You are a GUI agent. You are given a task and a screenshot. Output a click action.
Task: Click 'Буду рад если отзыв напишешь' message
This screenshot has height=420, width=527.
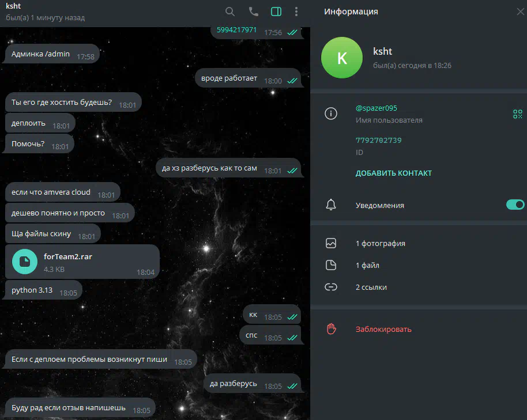tap(80, 407)
